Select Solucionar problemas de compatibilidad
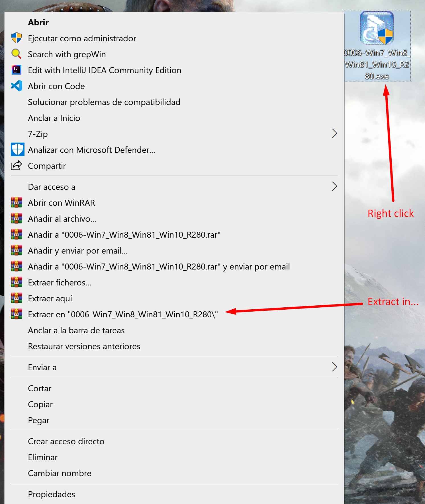 click(174, 102)
